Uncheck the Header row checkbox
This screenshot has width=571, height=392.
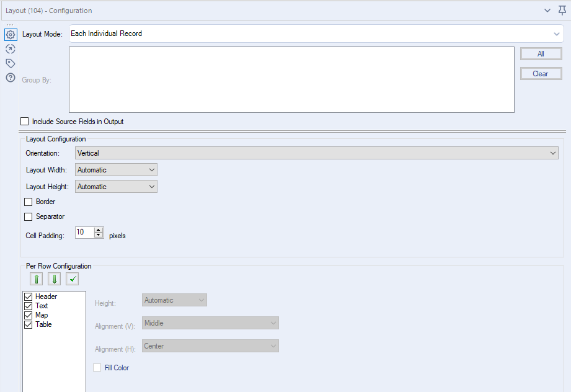28,296
